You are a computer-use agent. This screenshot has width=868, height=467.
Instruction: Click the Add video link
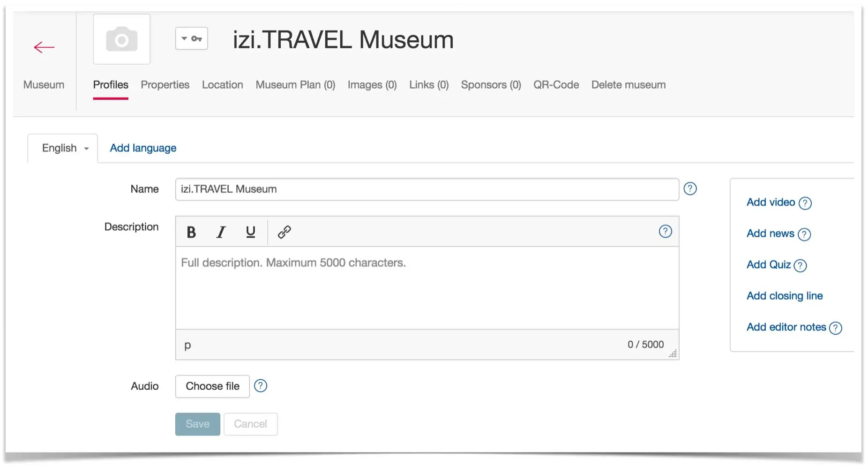(771, 202)
